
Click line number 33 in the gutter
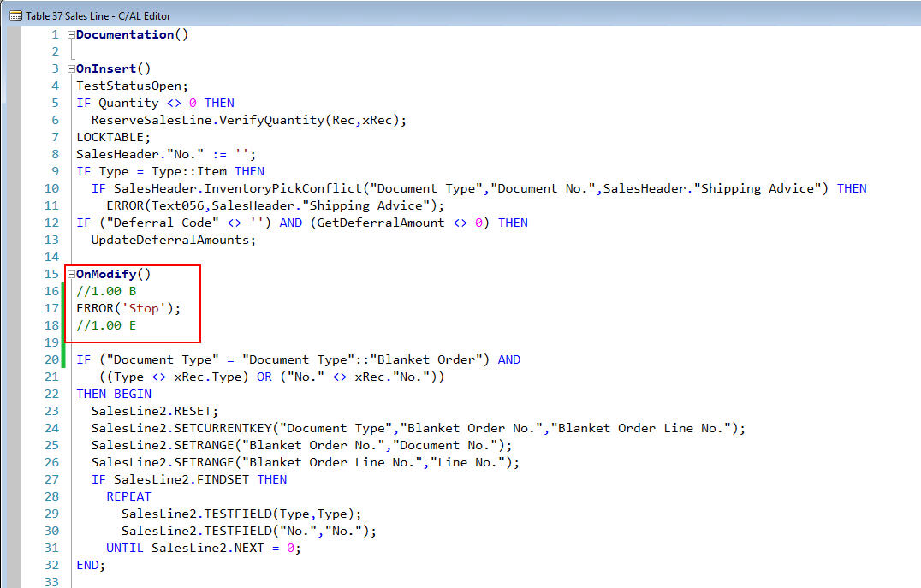pyautogui.click(x=51, y=582)
